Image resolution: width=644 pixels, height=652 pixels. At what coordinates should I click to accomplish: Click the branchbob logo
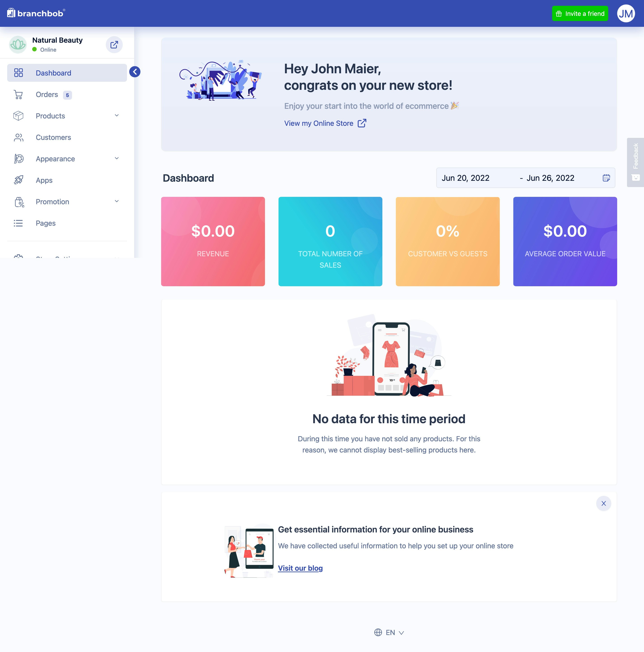[36, 13]
